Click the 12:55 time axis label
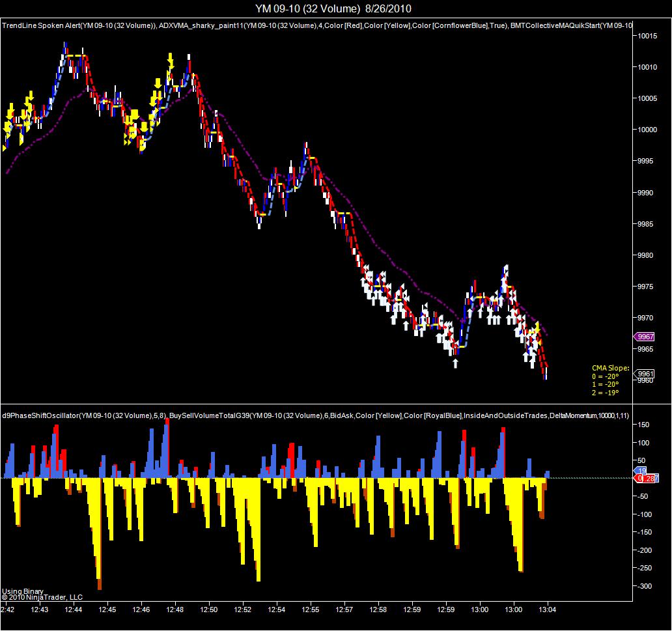 [x=311, y=610]
